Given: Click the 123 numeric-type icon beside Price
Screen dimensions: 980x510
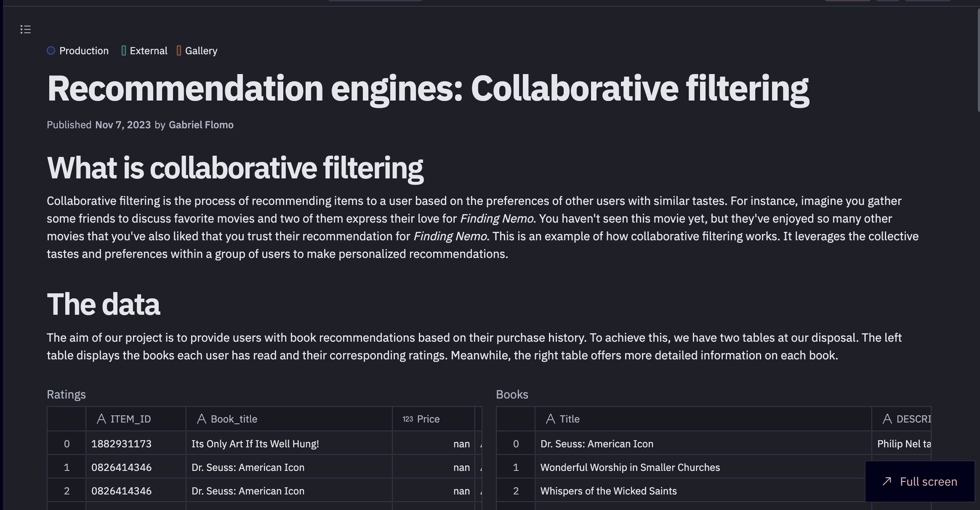Looking at the screenshot, I should click(x=408, y=419).
